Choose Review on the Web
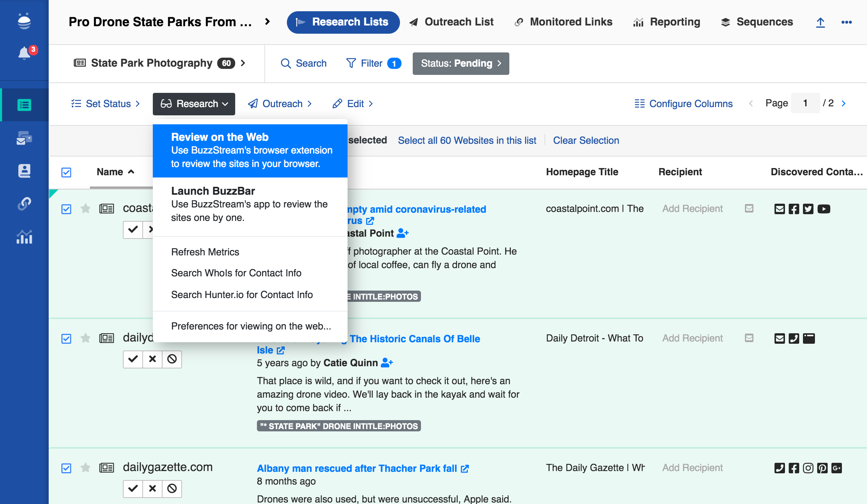867x504 pixels. point(250,150)
